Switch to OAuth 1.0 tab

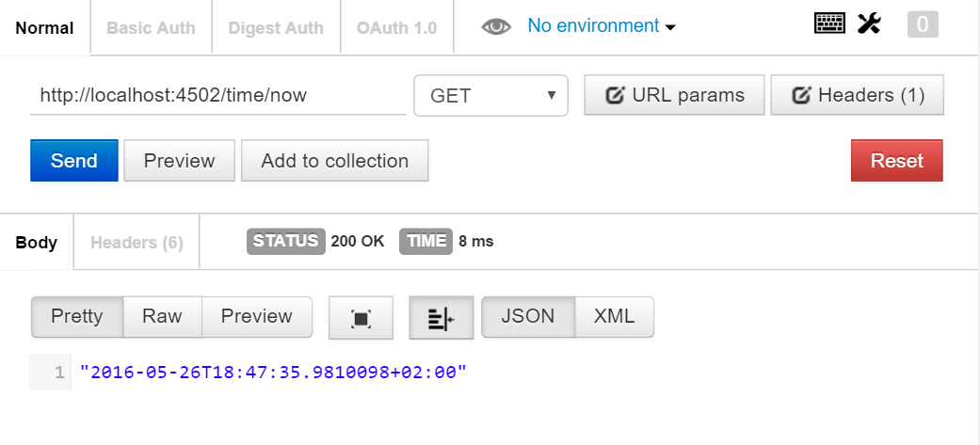pos(396,27)
